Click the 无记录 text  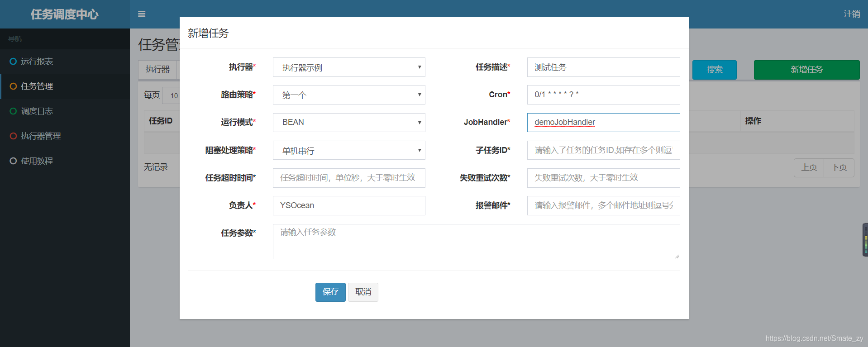pyautogui.click(x=156, y=167)
